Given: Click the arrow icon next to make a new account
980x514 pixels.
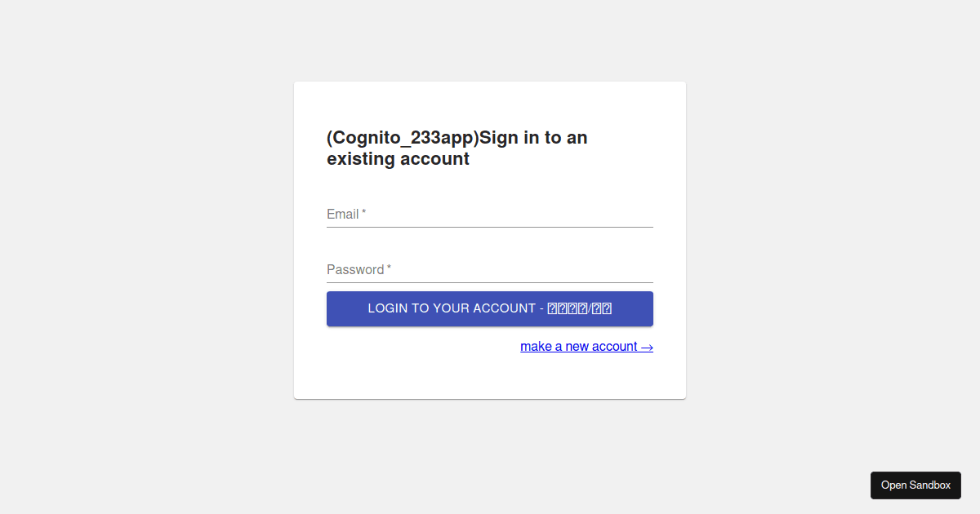Looking at the screenshot, I should point(646,346).
